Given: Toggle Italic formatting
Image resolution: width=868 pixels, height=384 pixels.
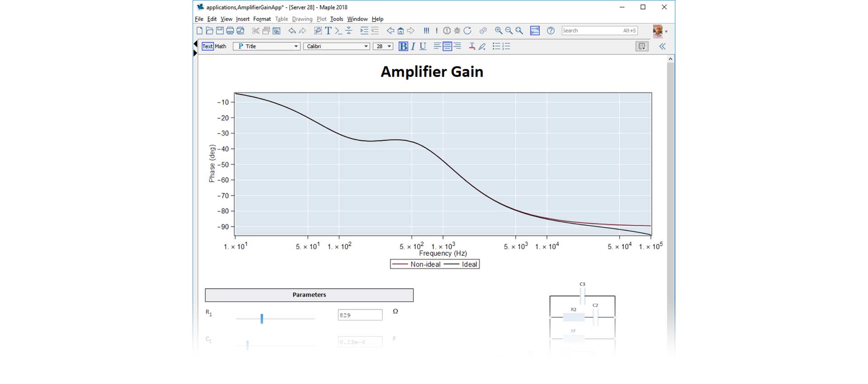Looking at the screenshot, I should (413, 46).
